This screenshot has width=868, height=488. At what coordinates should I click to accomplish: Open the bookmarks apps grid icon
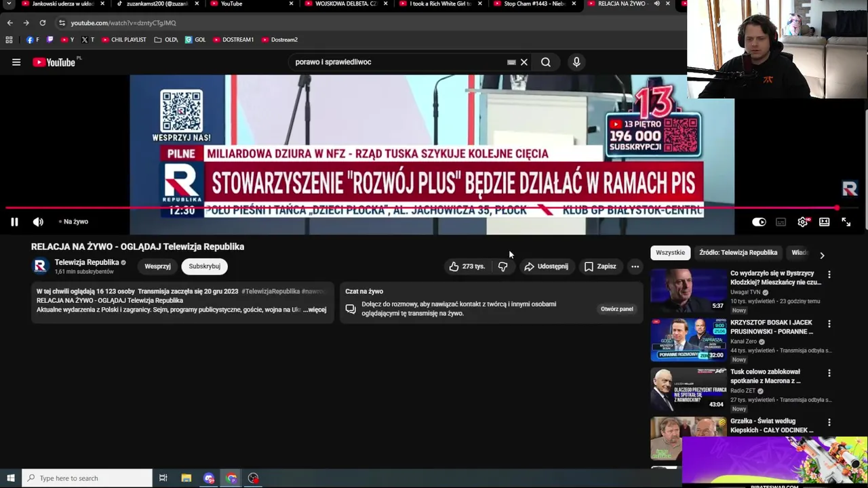pyautogui.click(x=9, y=40)
